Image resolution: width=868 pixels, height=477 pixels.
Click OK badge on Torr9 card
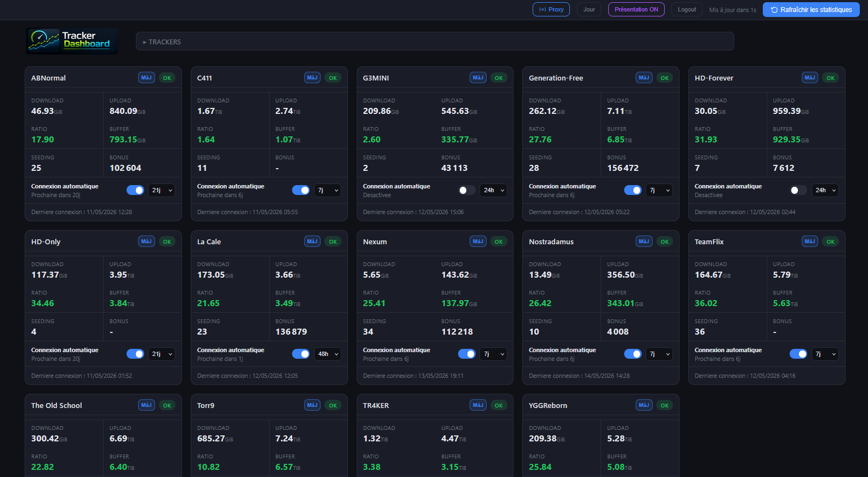333,405
